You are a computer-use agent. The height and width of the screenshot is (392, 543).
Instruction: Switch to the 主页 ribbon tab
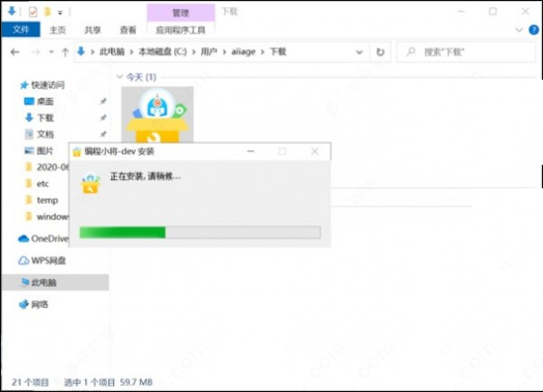tap(58, 30)
